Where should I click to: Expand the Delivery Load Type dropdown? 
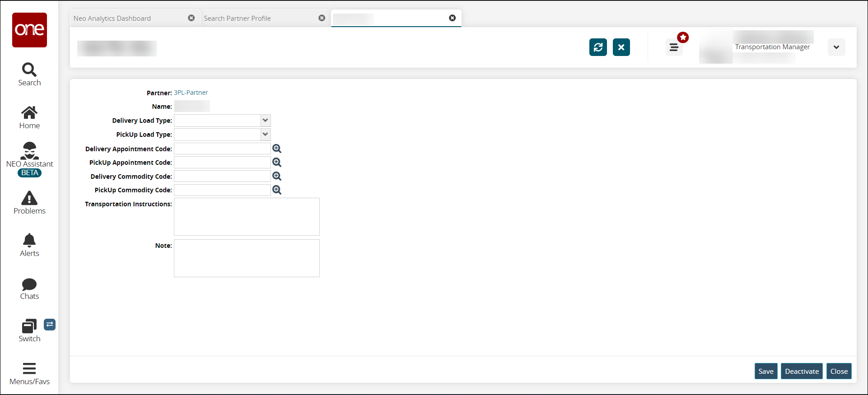click(x=266, y=121)
